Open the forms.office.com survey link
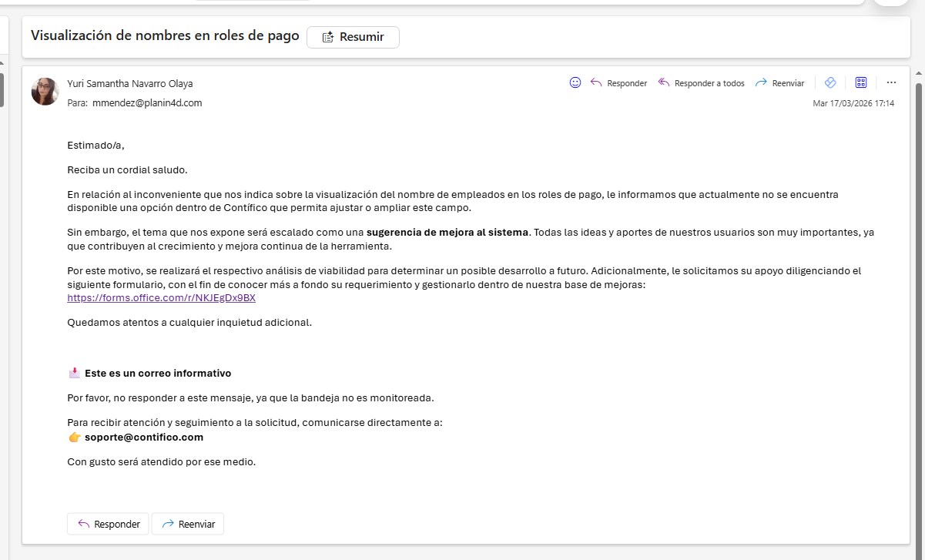Viewport: 925px width, 560px height. [x=161, y=297]
